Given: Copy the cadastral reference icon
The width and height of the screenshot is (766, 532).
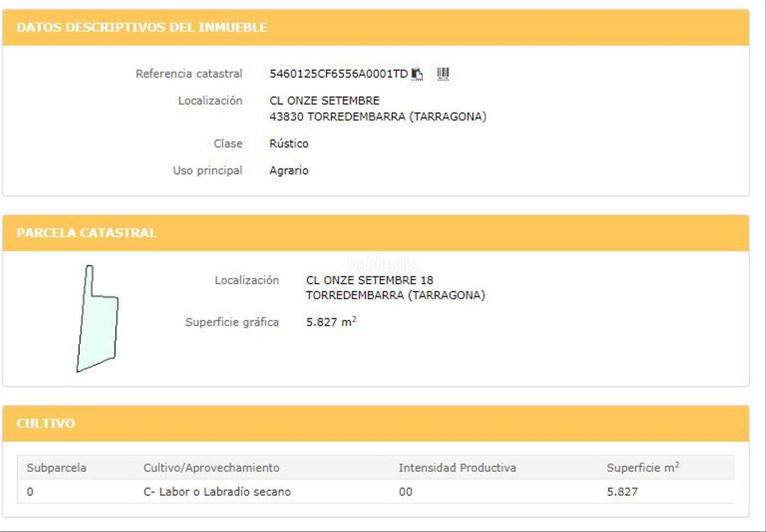Looking at the screenshot, I should point(417,74).
